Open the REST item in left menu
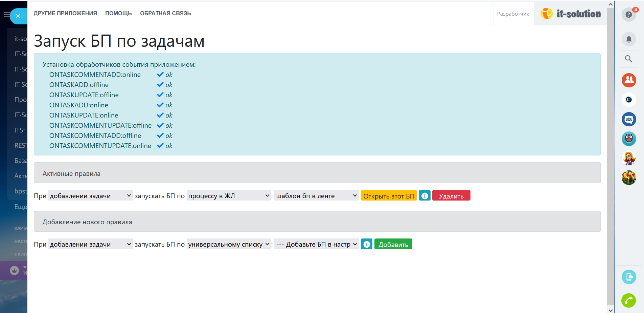 [x=20, y=145]
